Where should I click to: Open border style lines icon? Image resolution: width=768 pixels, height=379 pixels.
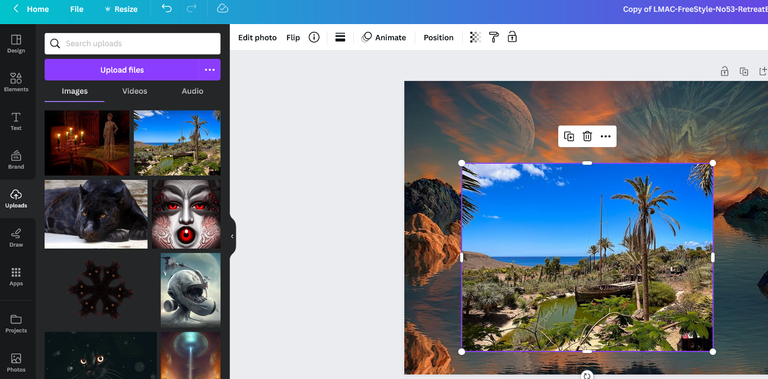(340, 37)
